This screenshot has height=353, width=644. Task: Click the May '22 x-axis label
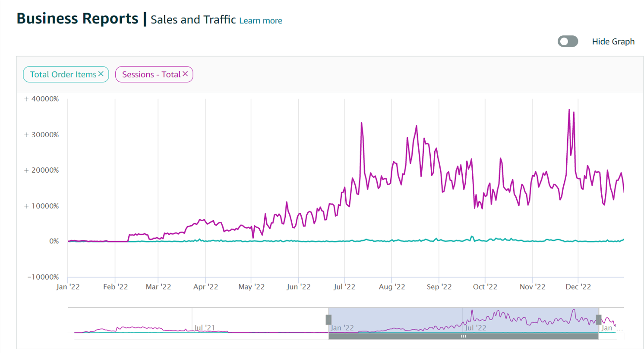pos(251,287)
